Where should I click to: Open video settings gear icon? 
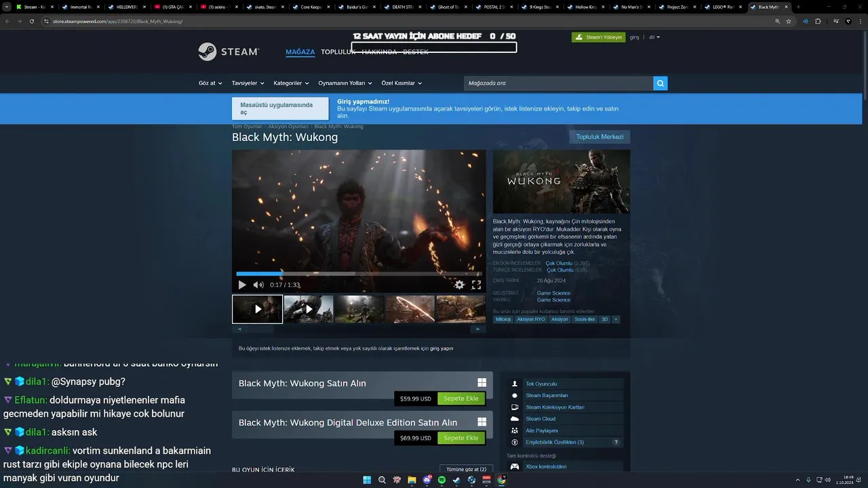click(x=459, y=285)
